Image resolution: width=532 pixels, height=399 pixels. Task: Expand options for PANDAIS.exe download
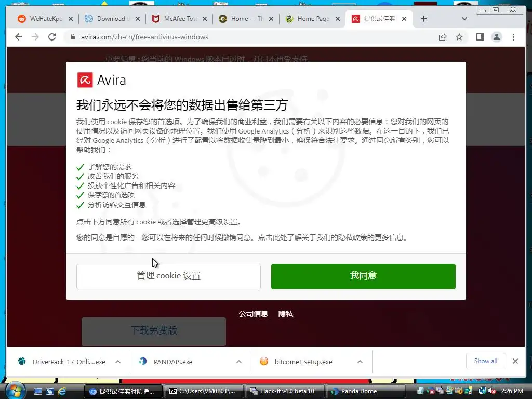(239, 362)
